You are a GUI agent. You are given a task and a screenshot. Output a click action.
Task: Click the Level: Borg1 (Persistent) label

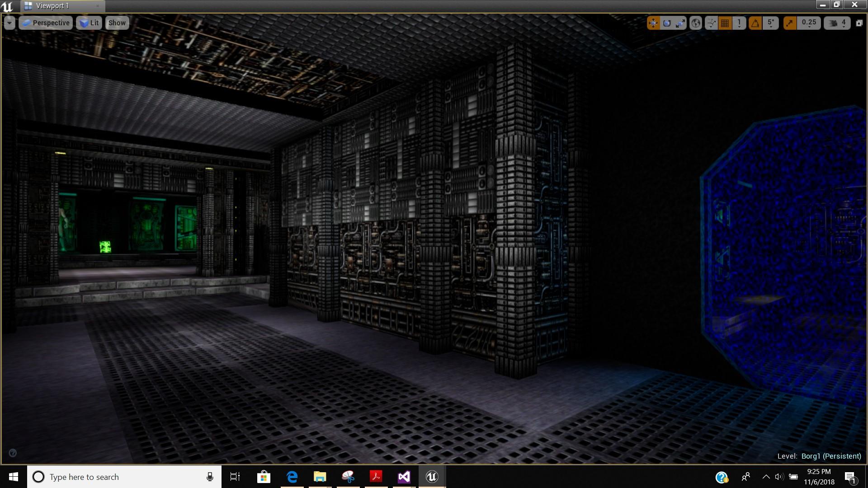(819, 456)
